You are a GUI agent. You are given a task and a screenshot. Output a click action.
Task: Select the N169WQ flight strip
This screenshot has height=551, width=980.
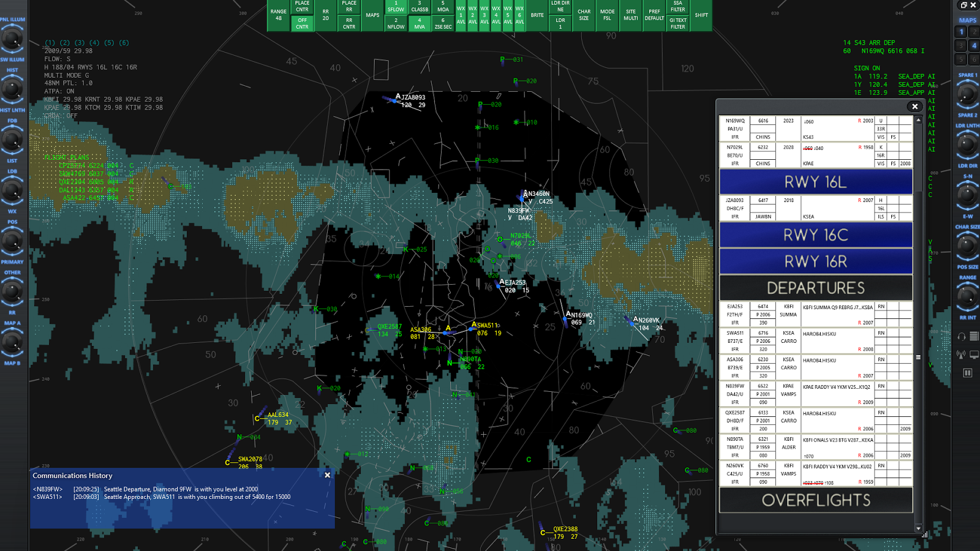tap(816, 129)
